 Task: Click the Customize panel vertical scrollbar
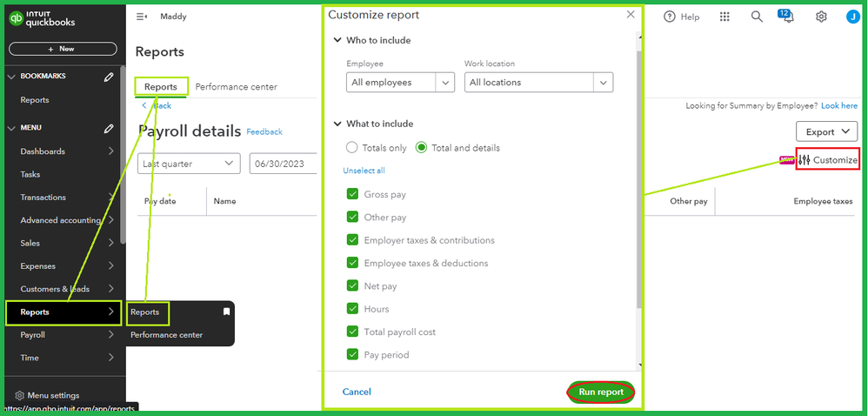(639, 178)
